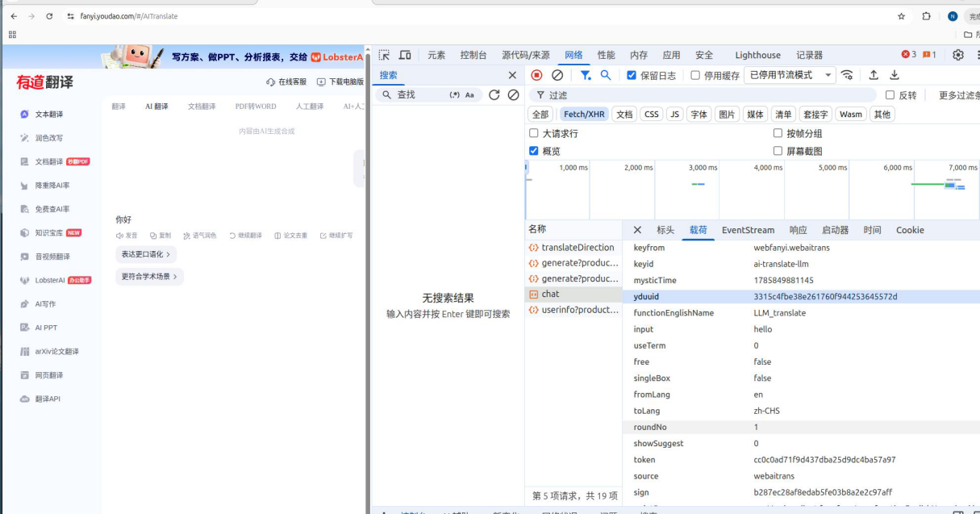Switch to the 控制台 DevTools tab
This screenshot has width=980, height=514.
tap(473, 55)
